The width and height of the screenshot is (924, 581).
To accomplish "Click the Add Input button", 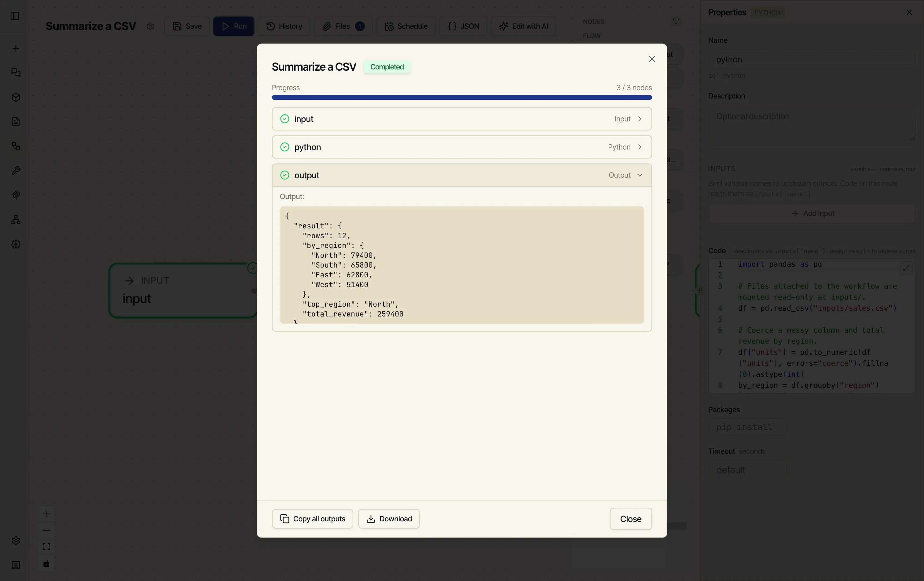I will coord(812,213).
